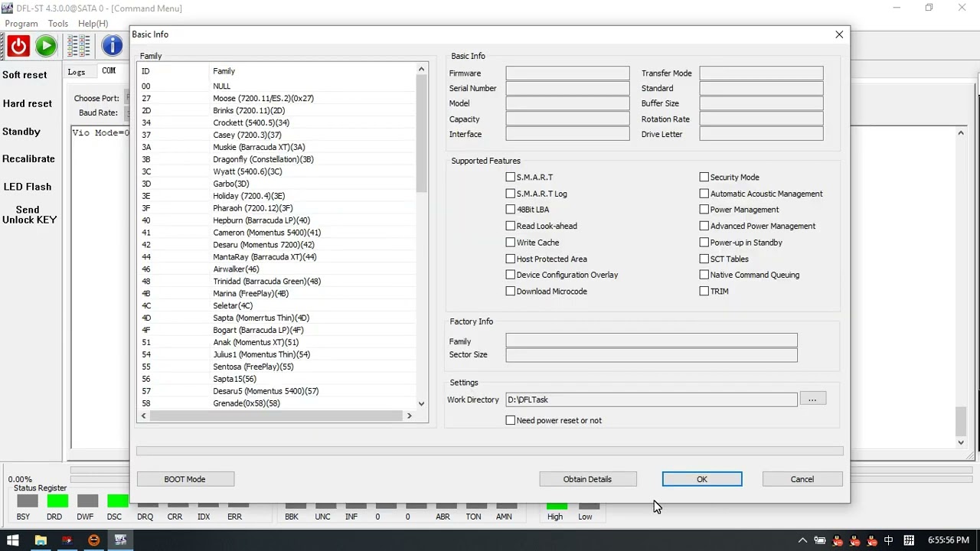Click the clock in system tray
Screen dimensions: 980x551
(x=948, y=540)
